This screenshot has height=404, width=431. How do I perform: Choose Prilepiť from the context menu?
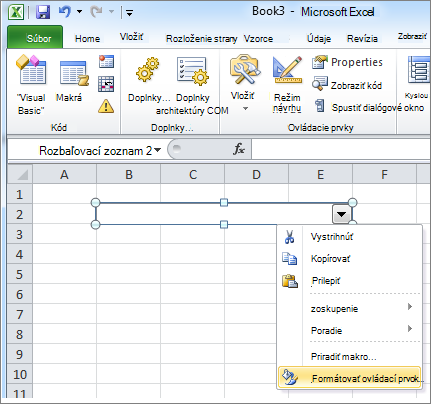click(x=350, y=281)
